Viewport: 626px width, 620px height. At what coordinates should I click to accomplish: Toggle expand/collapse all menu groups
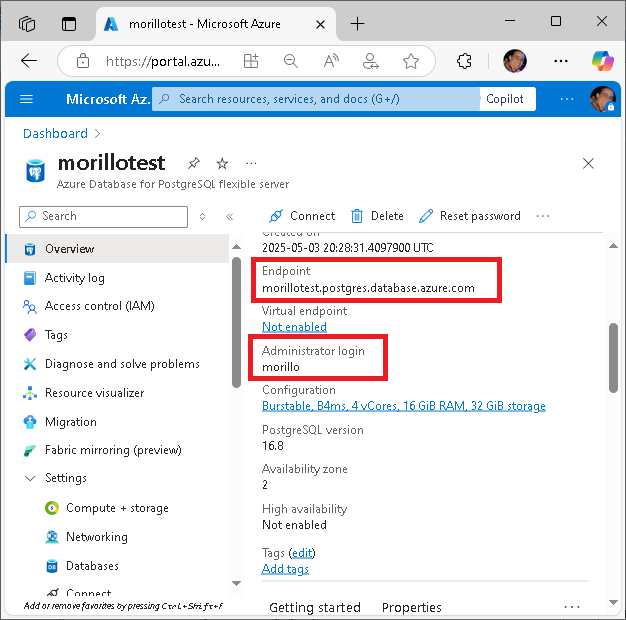point(202,217)
